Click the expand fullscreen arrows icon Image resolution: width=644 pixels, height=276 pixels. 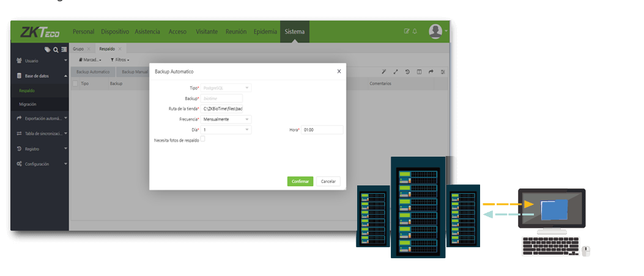point(395,72)
